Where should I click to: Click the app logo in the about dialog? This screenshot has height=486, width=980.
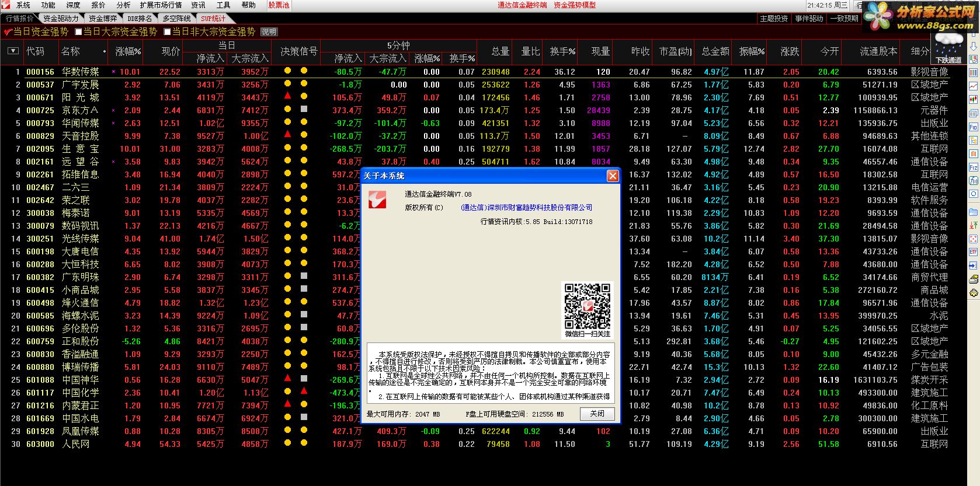point(377,200)
